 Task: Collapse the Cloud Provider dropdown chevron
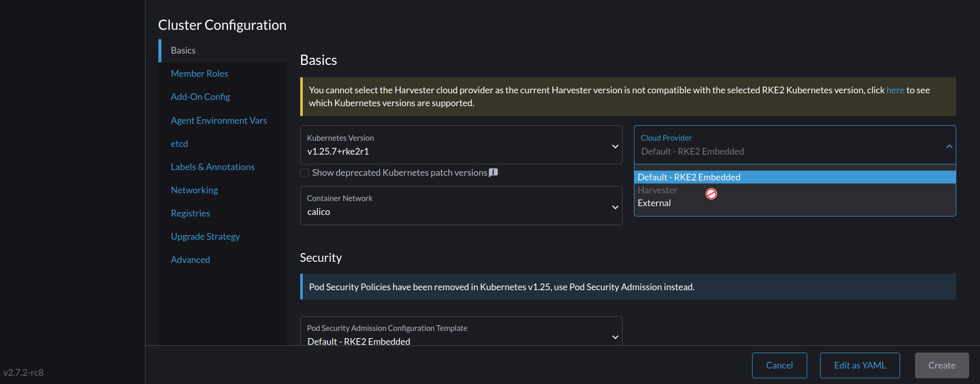tap(949, 146)
